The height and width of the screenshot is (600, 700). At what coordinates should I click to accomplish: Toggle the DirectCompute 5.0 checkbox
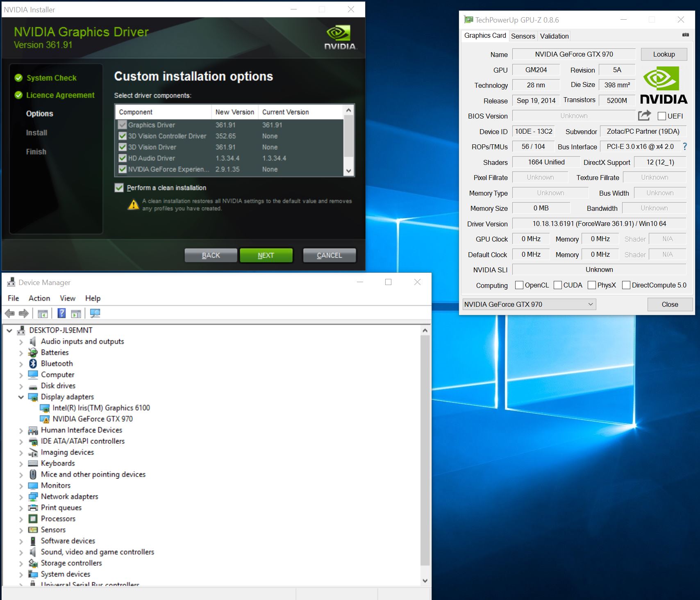(626, 285)
